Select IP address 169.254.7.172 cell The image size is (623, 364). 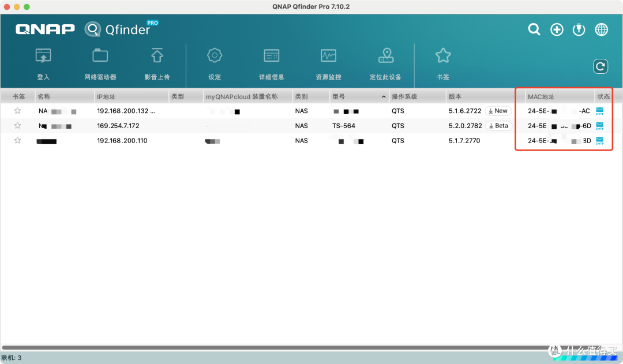tap(118, 126)
